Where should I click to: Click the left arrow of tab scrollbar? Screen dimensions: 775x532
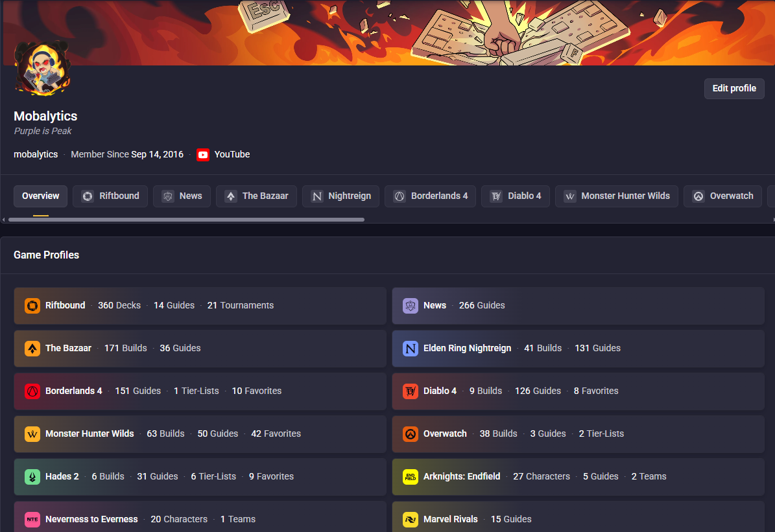[3, 220]
